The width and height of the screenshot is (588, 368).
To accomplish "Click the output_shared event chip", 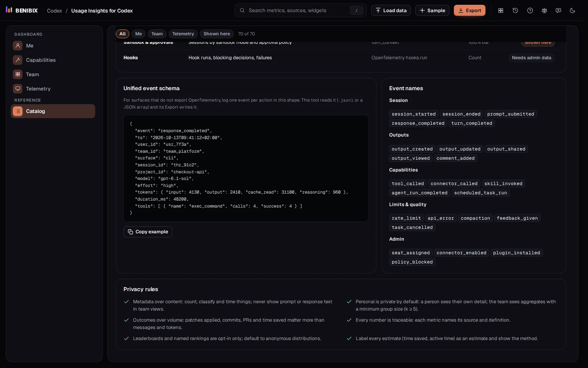I will click(506, 149).
